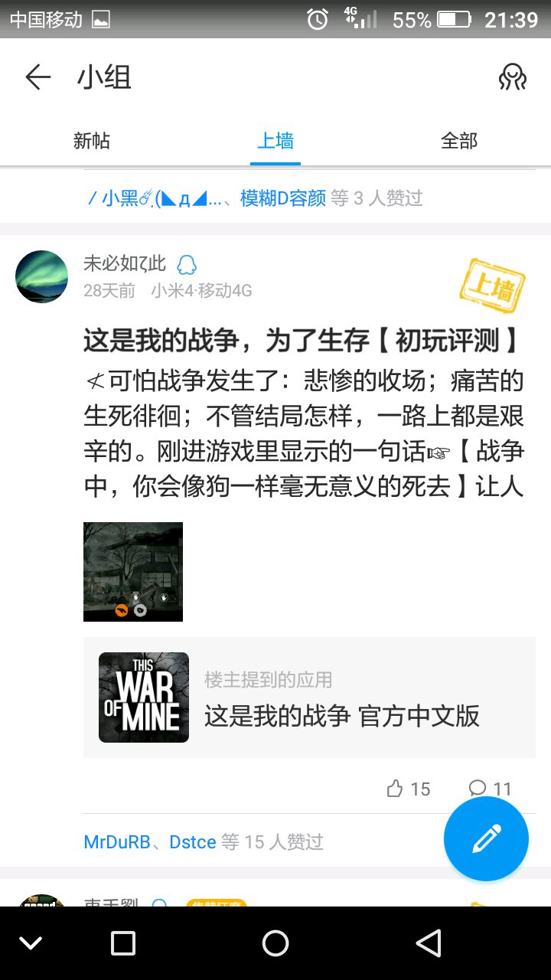Switch to the 全部 tab
Screen dimensions: 551x980
pos(459,141)
